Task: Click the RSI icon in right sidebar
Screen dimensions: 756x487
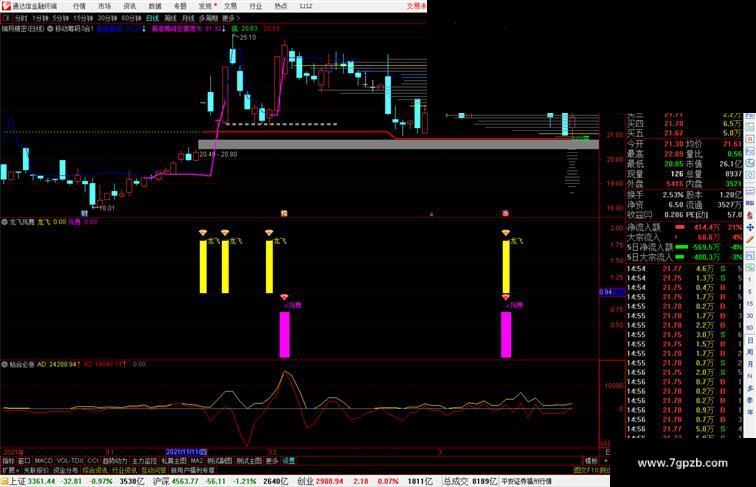Action: pos(750,203)
